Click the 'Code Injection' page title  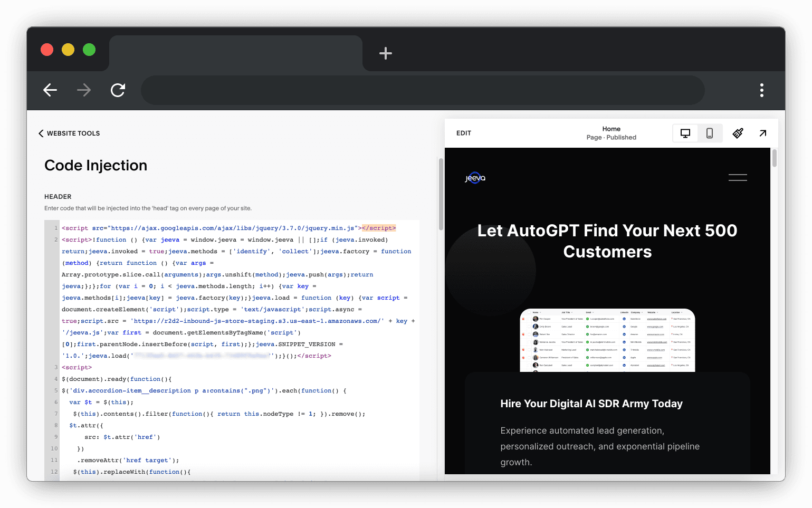[96, 166]
